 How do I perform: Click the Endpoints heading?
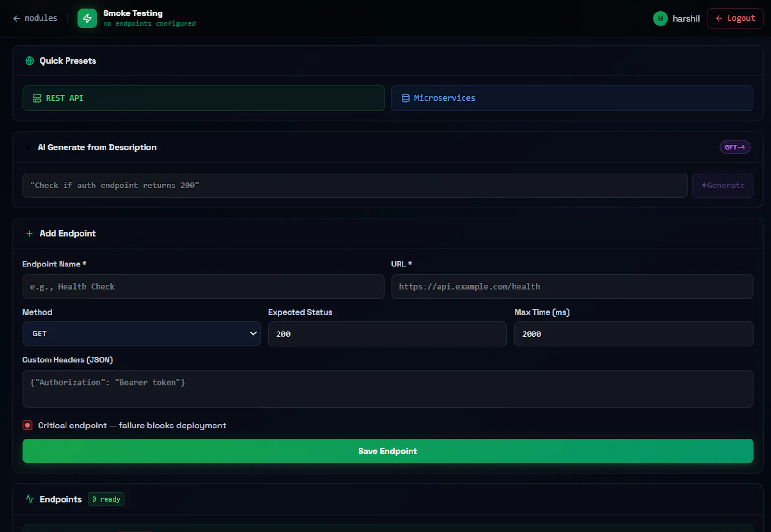pos(61,499)
